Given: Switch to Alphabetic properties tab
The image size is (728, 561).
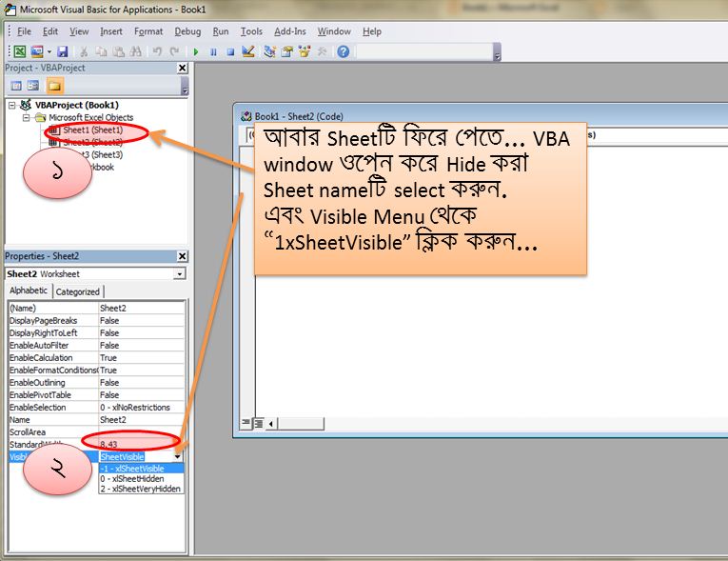Looking at the screenshot, I should click(x=29, y=291).
